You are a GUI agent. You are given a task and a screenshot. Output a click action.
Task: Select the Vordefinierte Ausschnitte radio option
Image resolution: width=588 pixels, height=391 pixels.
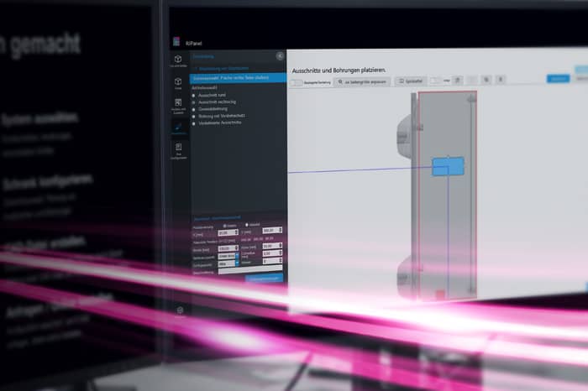coord(194,123)
